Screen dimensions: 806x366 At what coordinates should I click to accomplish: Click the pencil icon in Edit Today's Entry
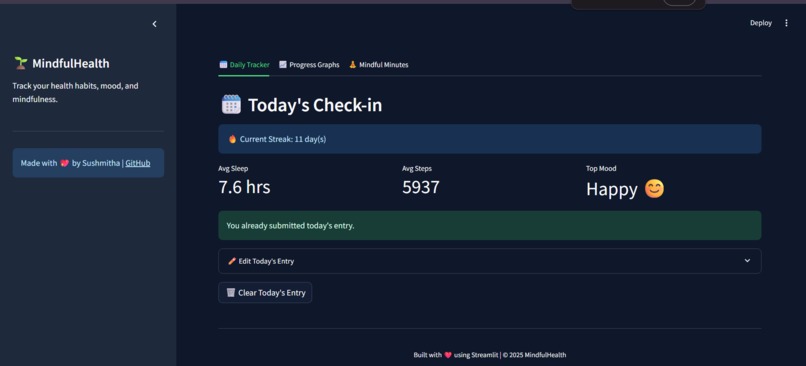232,261
